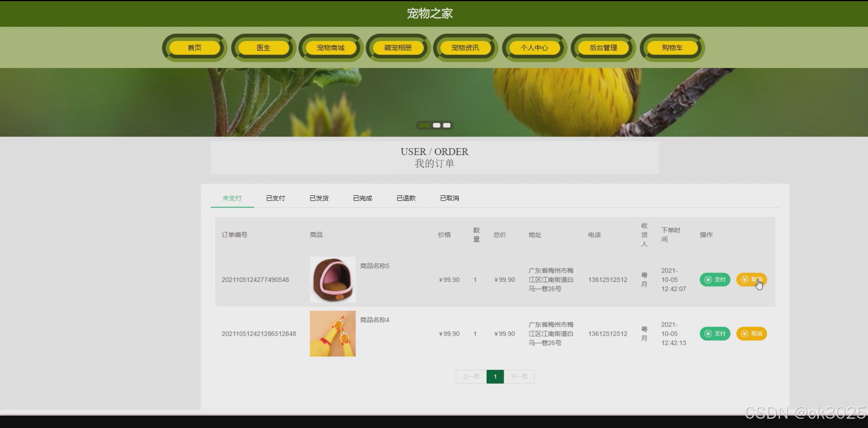Go to 后台管理
The image size is (868, 428).
tap(603, 48)
